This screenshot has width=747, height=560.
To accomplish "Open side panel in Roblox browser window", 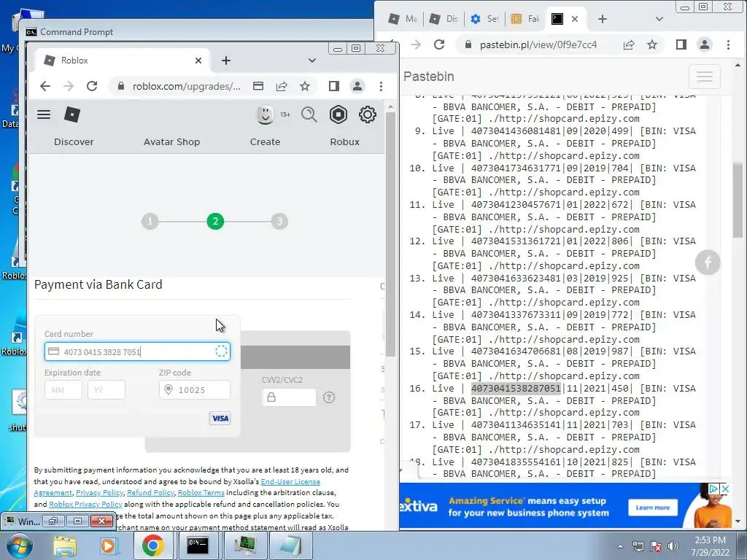I will pos(334,86).
